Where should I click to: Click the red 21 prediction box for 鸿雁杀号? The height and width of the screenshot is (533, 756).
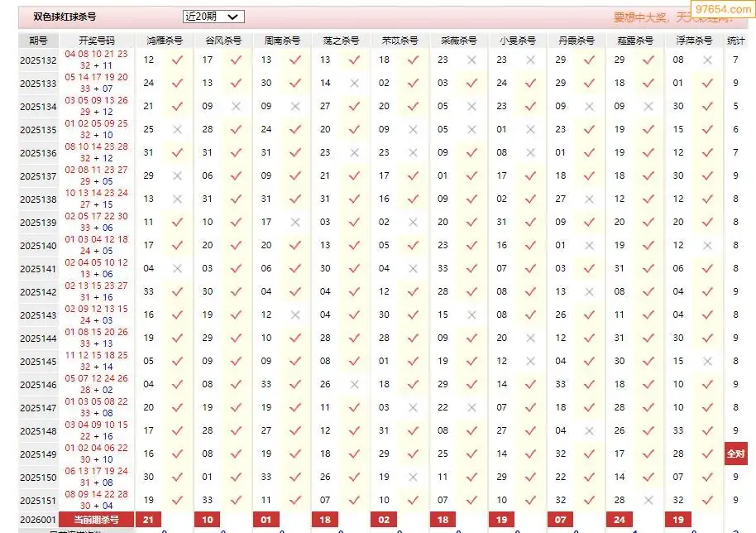(149, 520)
